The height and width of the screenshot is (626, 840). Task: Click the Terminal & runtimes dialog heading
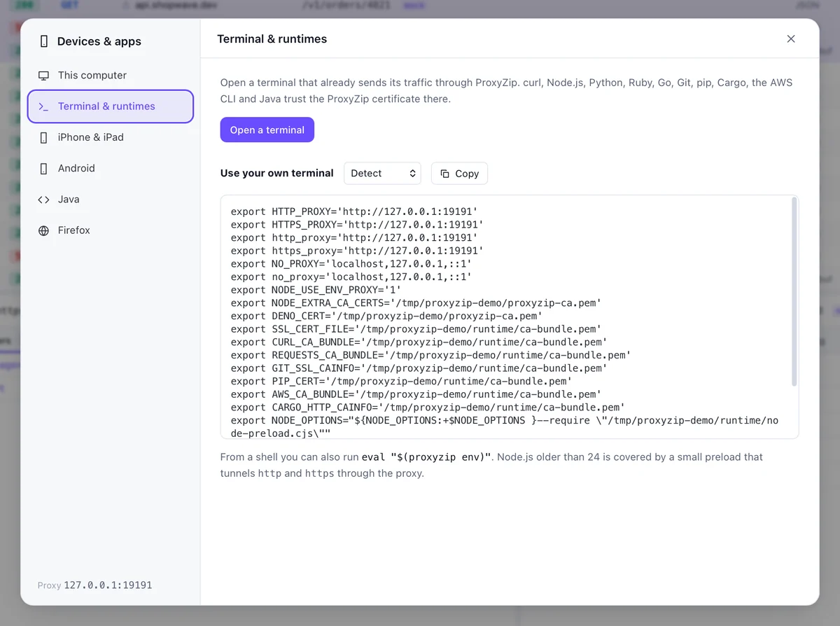tap(272, 39)
